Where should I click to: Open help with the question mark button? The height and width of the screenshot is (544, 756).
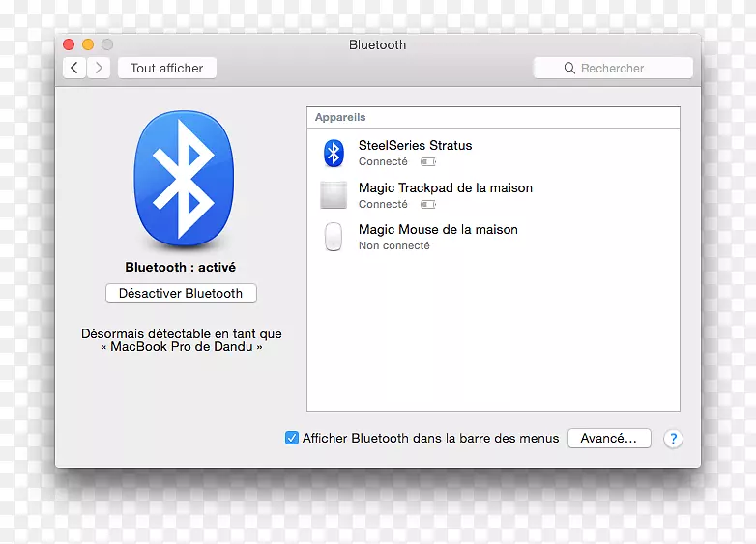673,439
